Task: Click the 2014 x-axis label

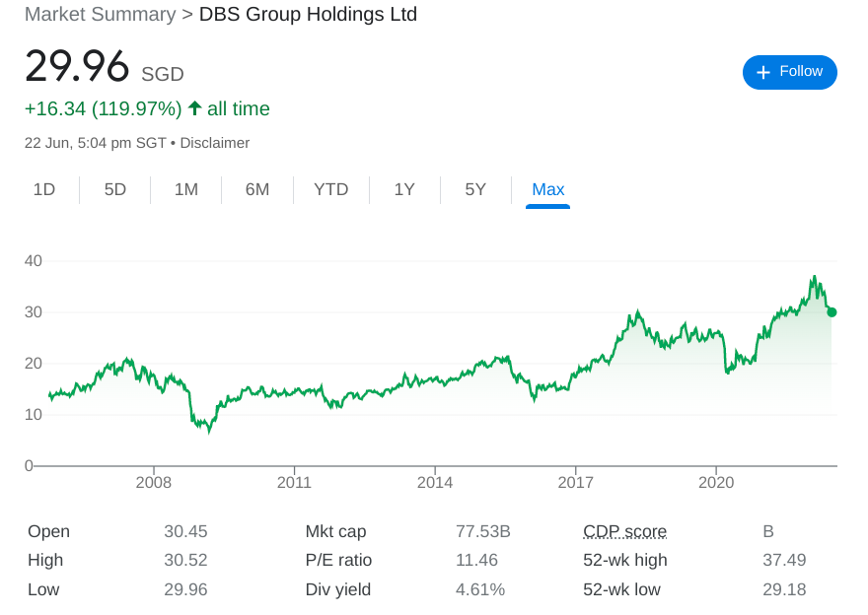Action: pos(435,483)
